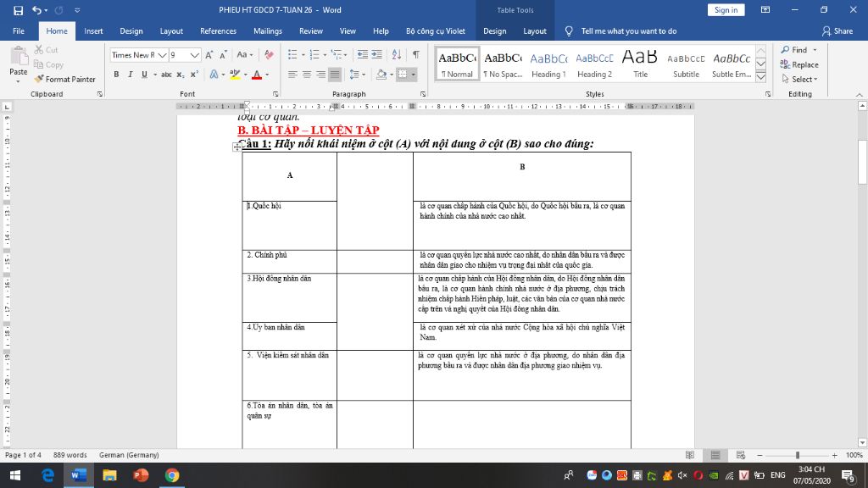This screenshot has height=488, width=868.
Task: Open the References tab
Action: click(218, 31)
